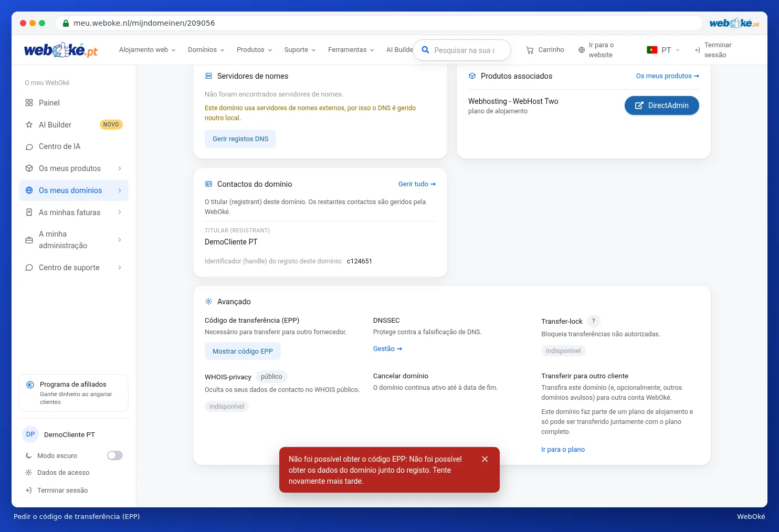The height and width of the screenshot is (532, 779).
Task: Open the Domínios dropdown menu
Action: click(206, 50)
